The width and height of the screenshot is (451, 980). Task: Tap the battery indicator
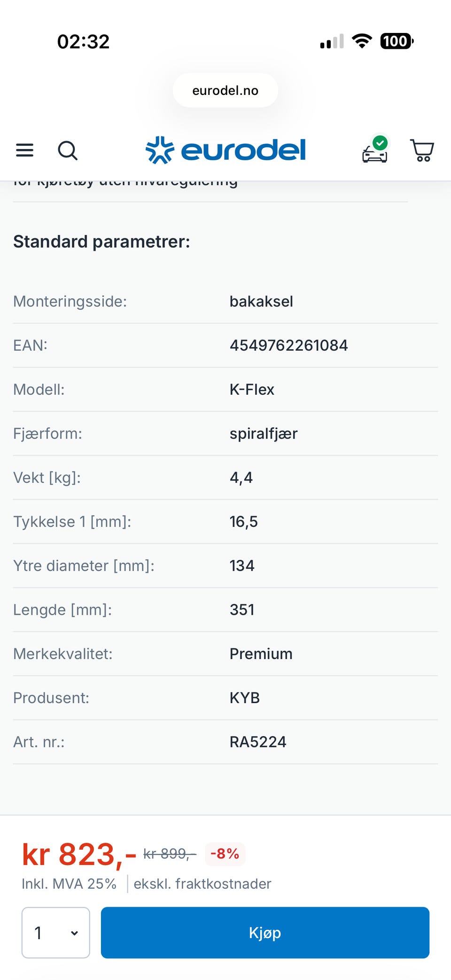pos(397,41)
